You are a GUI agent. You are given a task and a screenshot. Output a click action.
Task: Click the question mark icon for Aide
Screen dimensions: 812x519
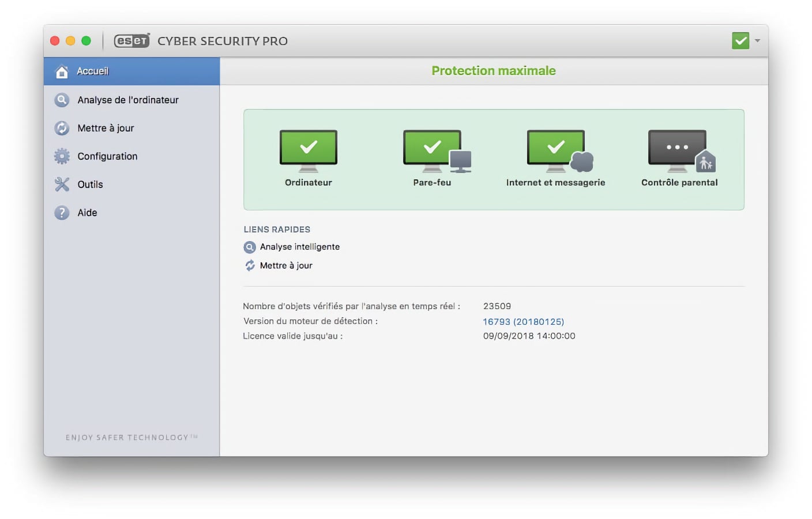click(x=62, y=213)
